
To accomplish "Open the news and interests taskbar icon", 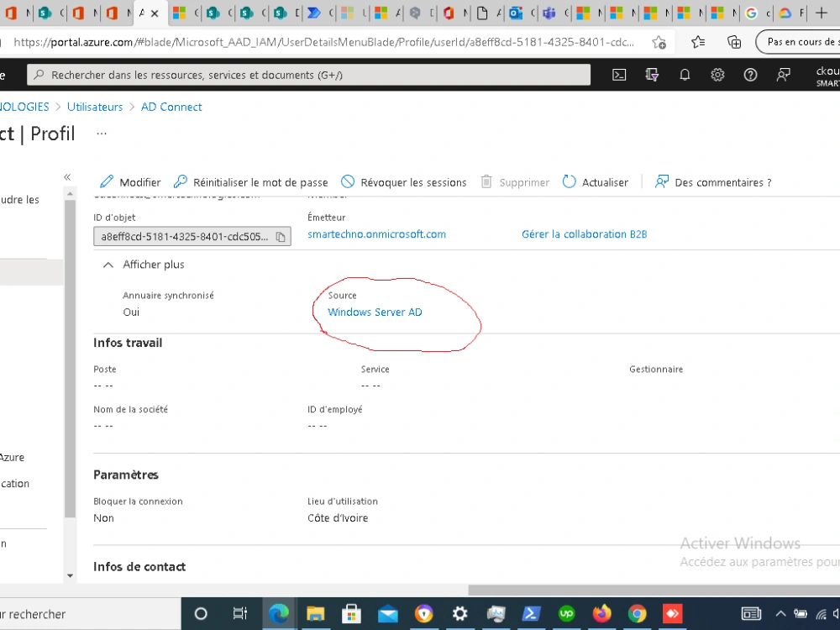I will pyautogui.click(x=750, y=614).
